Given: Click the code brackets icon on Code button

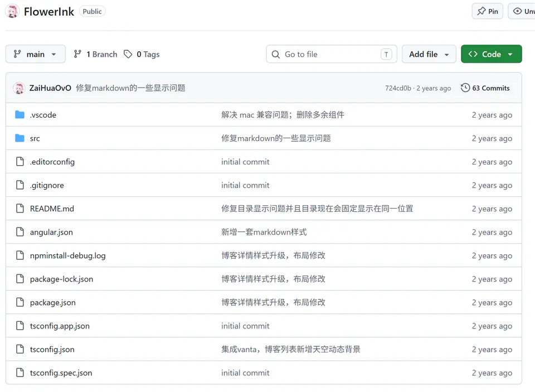Looking at the screenshot, I should pyautogui.click(x=473, y=54).
